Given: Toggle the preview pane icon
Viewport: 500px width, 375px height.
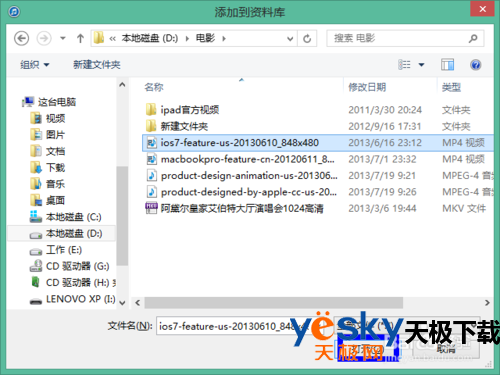Looking at the screenshot, I should coord(447,65).
